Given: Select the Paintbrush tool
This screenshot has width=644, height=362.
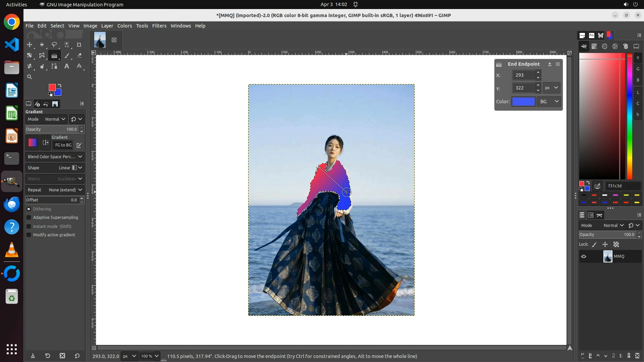Looking at the screenshot, I should click(x=67, y=56).
